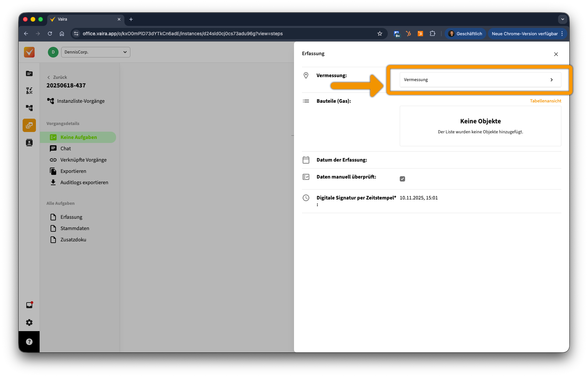Expand the Vermessung field chevron
This screenshot has width=588, height=377.
pyautogui.click(x=551, y=80)
